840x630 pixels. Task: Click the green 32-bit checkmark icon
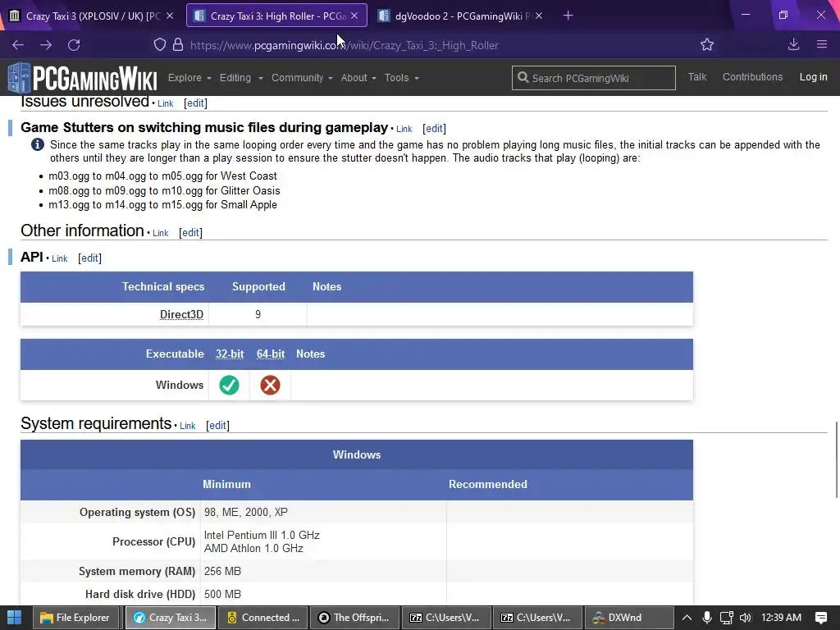[x=230, y=385]
